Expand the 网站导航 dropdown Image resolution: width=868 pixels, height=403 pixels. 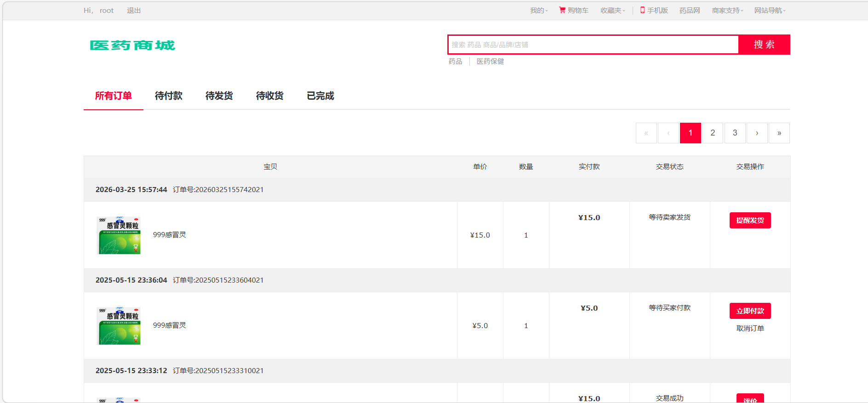click(x=770, y=11)
